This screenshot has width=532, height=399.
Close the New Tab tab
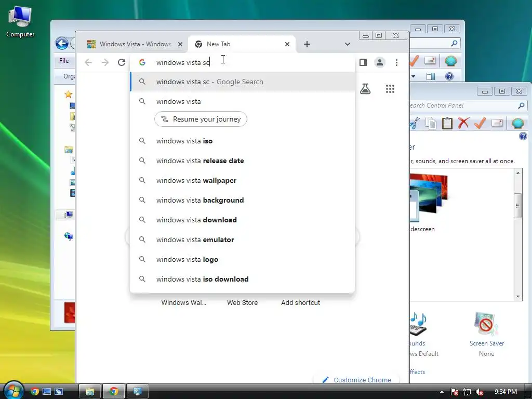(x=287, y=44)
